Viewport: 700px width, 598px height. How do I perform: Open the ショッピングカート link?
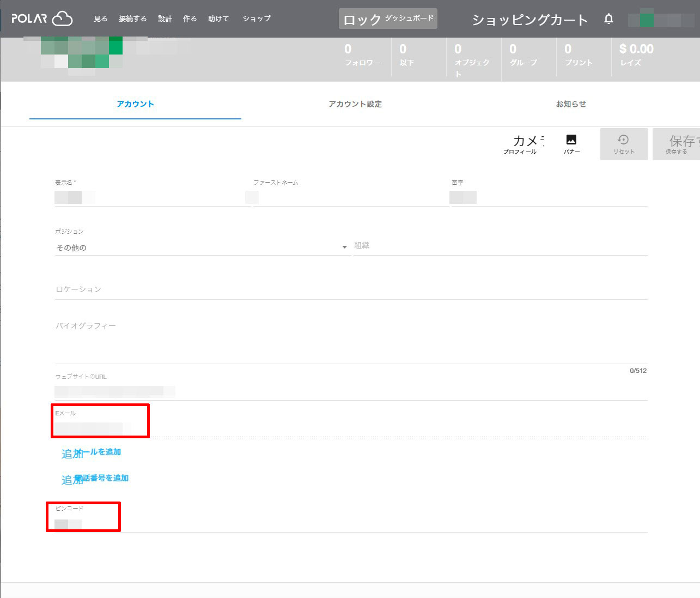(529, 20)
